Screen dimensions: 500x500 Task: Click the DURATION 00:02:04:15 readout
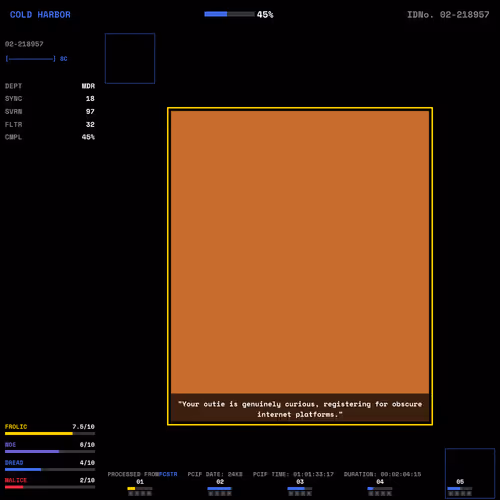(x=382, y=474)
